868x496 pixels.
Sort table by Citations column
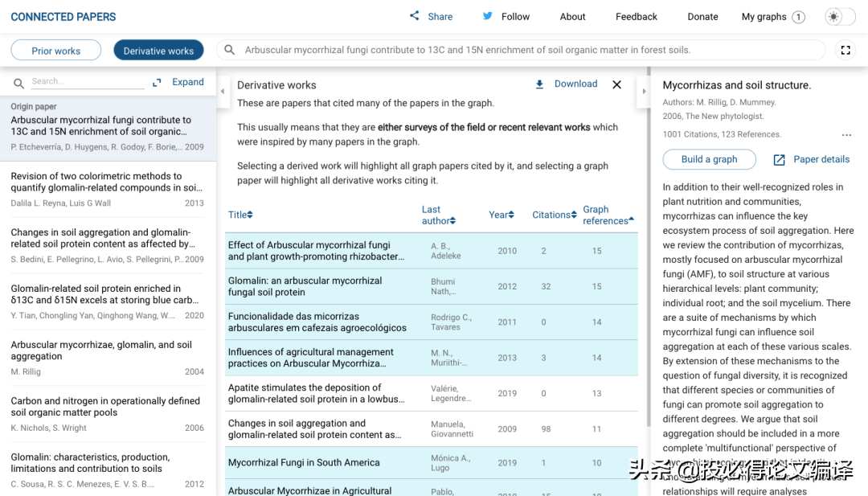(554, 215)
